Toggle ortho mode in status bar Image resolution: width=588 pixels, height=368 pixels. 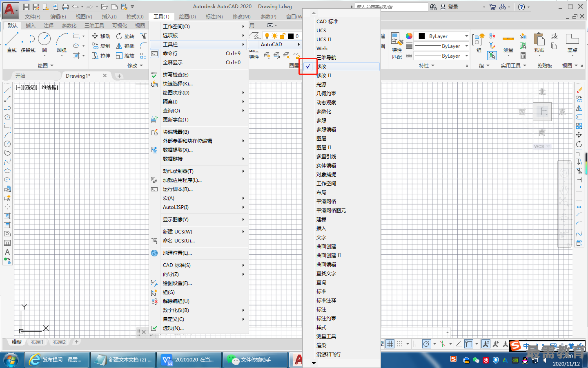coord(416,344)
